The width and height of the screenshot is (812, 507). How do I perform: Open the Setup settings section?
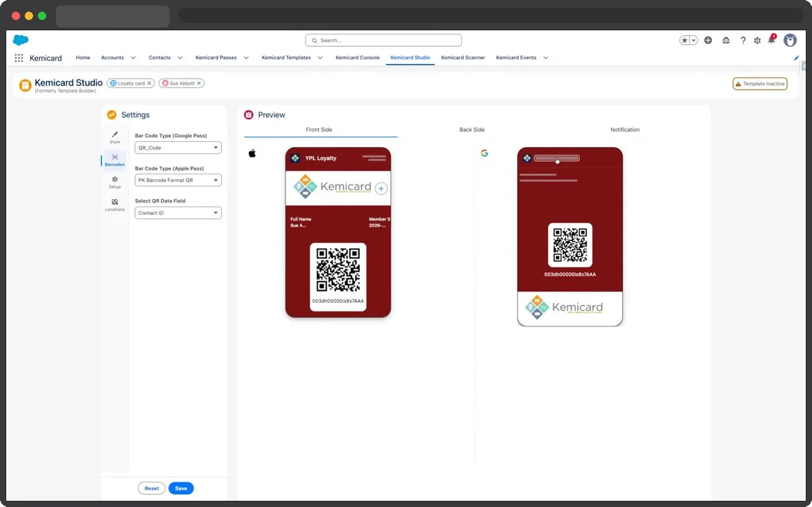click(x=114, y=182)
